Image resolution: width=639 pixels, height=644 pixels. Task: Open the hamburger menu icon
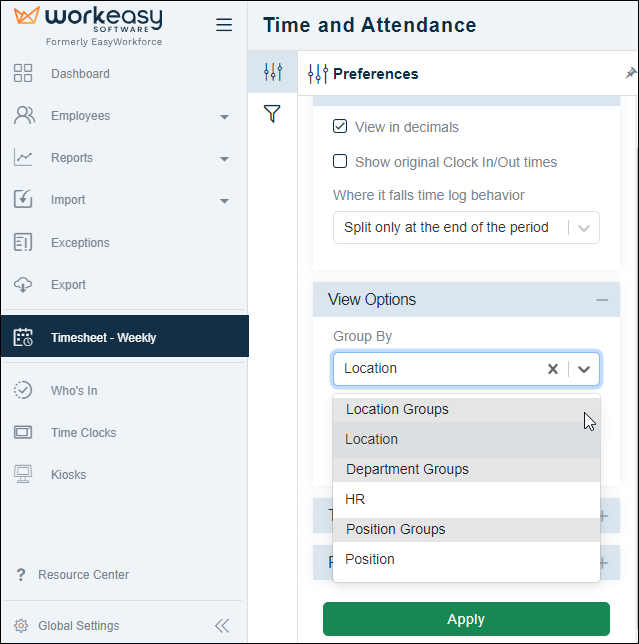(224, 25)
